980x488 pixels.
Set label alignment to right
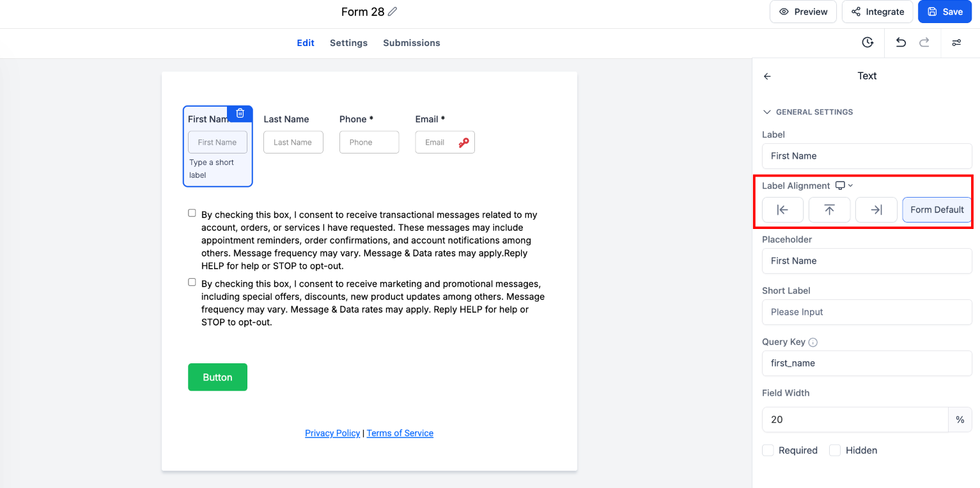point(876,210)
